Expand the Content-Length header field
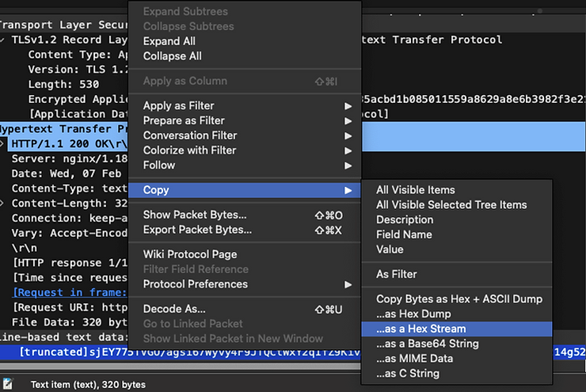 click(2, 204)
